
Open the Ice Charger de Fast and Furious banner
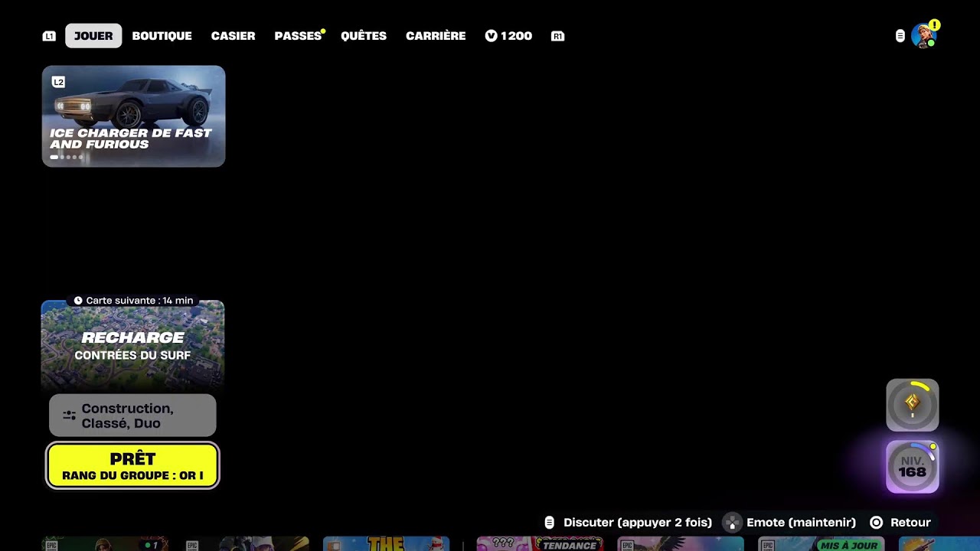pos(133,116)
